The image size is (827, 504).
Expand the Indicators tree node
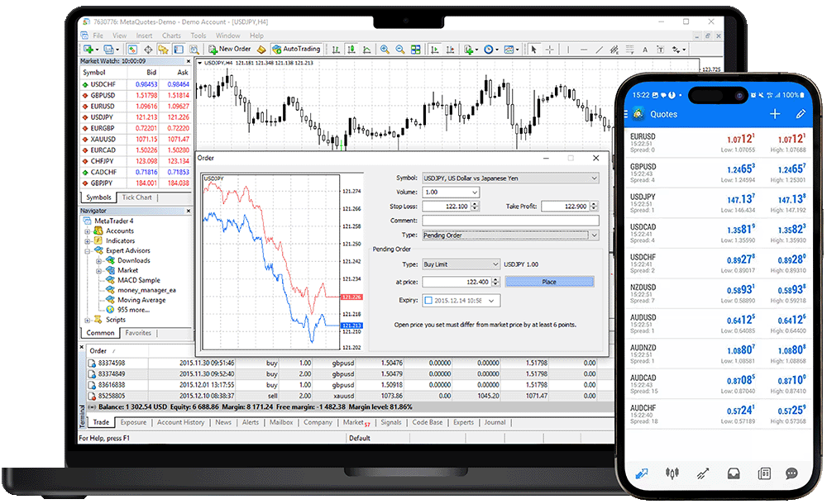point(88,240)
